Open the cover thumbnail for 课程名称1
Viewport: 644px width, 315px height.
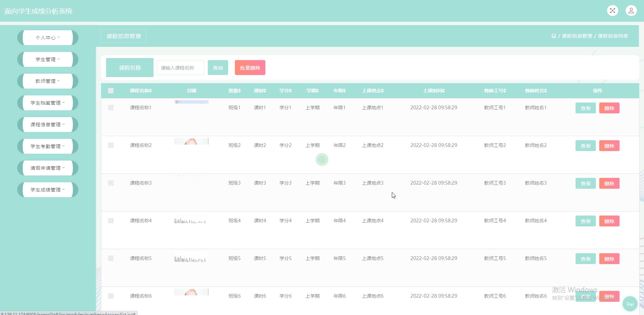pyautogui.click(x=192, y=102)
